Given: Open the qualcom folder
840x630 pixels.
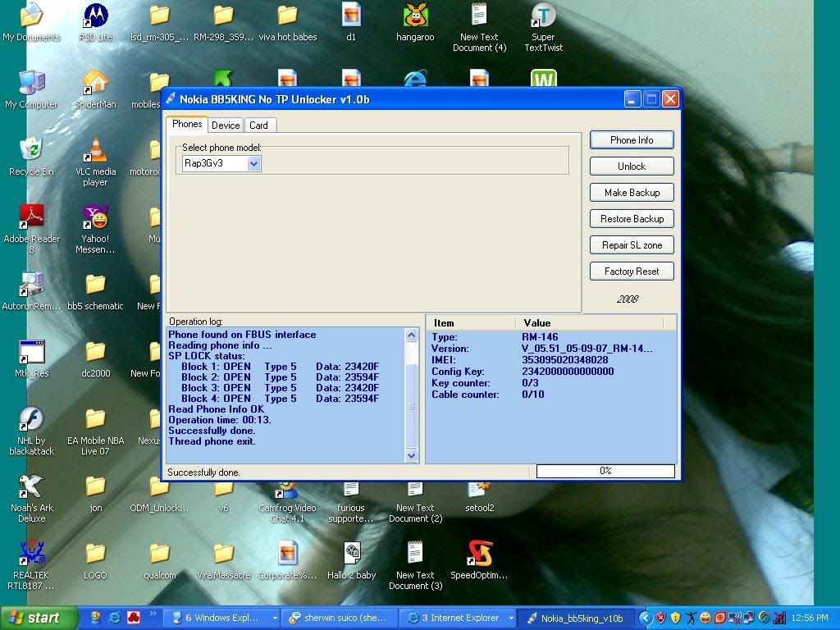Looking at the screenshot, I should point(160,560).
